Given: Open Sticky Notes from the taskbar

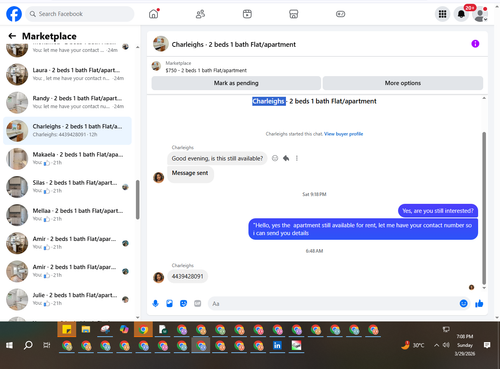Looking at the screenshot, I should click(67, 330).
